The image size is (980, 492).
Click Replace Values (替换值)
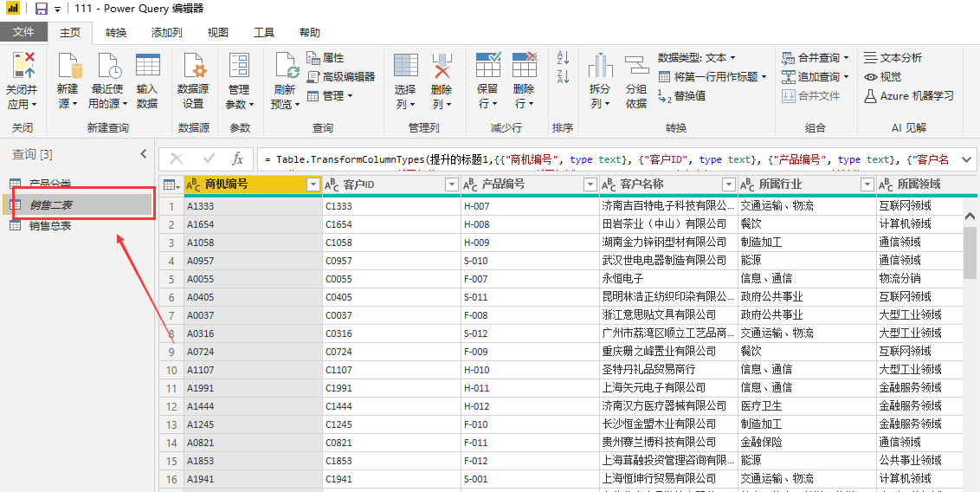pos(682,95)
